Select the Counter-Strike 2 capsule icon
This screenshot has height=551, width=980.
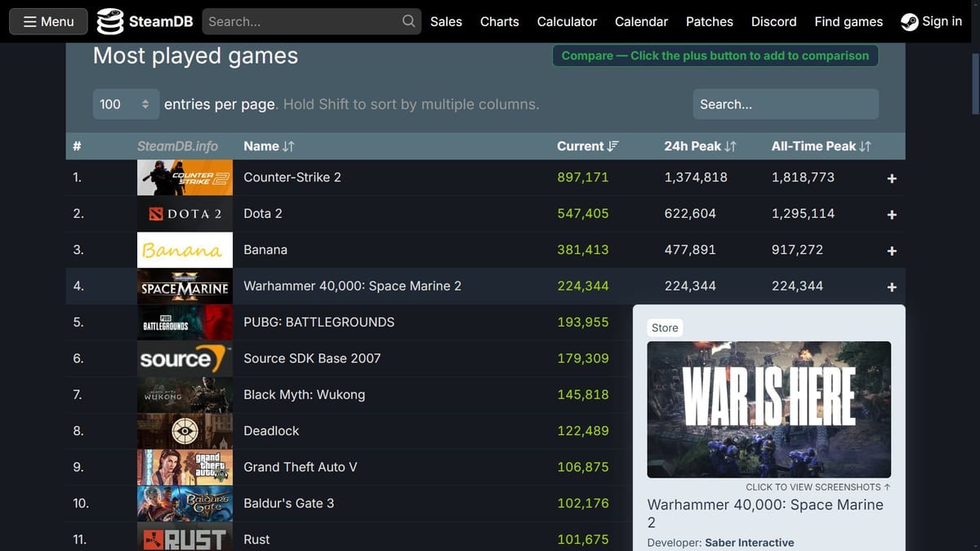pos(185,177)
